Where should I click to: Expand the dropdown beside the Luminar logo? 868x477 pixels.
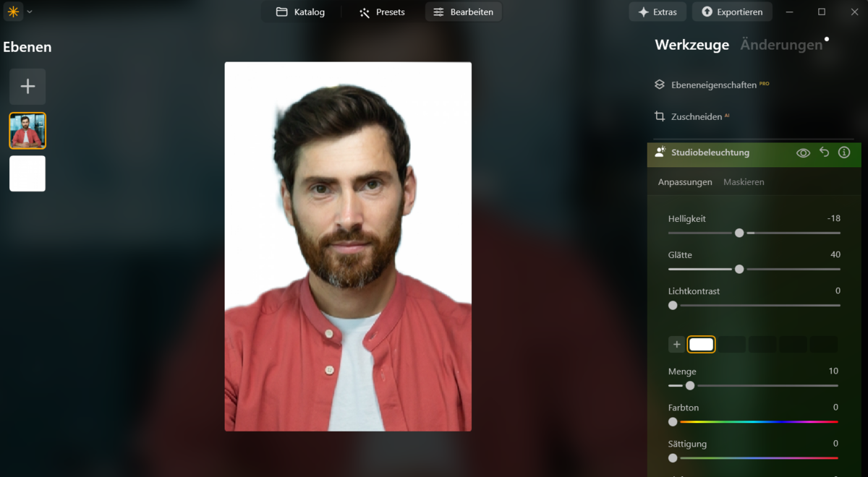pyautogui.click(x=29, y=12)
